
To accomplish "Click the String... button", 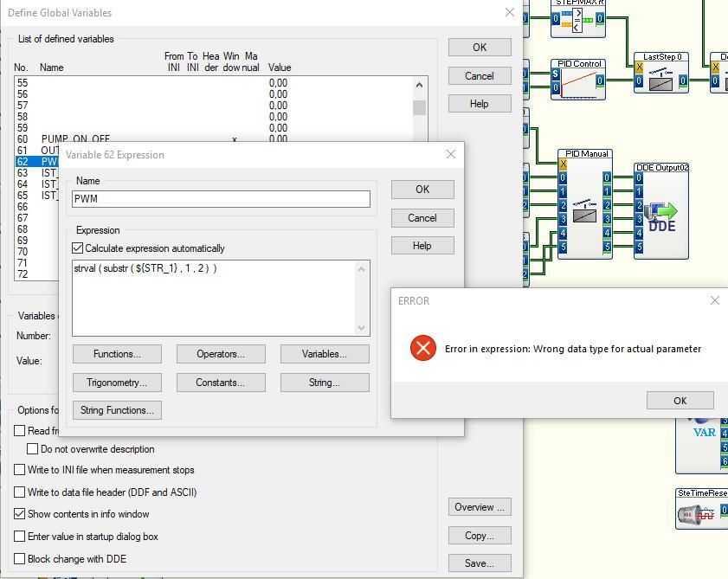I will click(325, 383).
